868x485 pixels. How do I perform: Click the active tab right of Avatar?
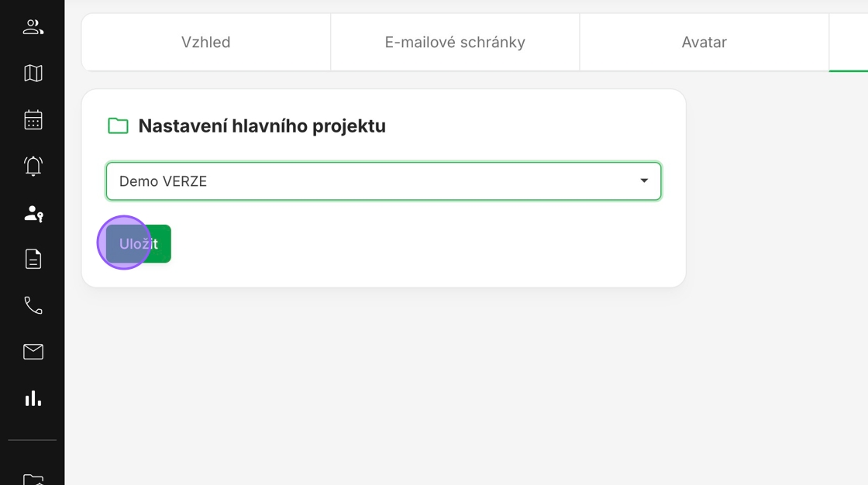click(849, 43)
